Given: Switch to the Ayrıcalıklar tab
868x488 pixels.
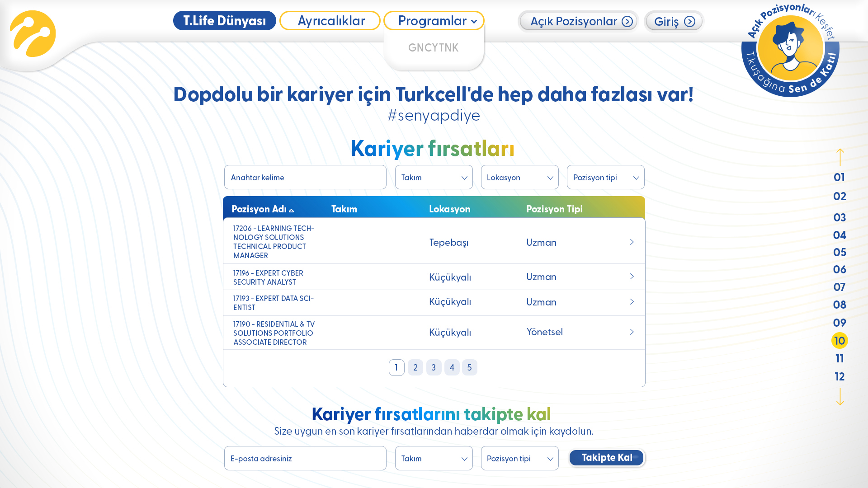Looking at the screenshot, I should (x=330, y=21).
